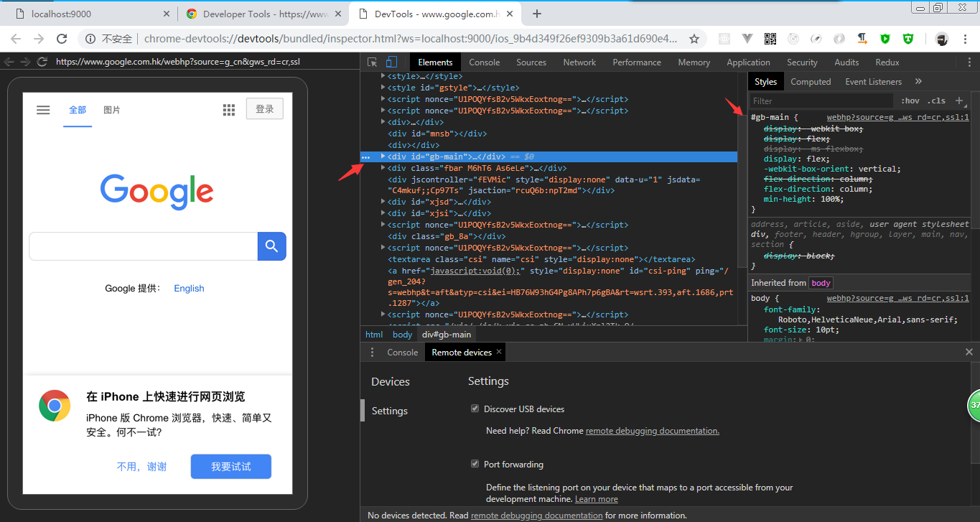The image size is (980, 522).
Task: Toggle the .cls class editor button
Action: [x=936, y=101]
